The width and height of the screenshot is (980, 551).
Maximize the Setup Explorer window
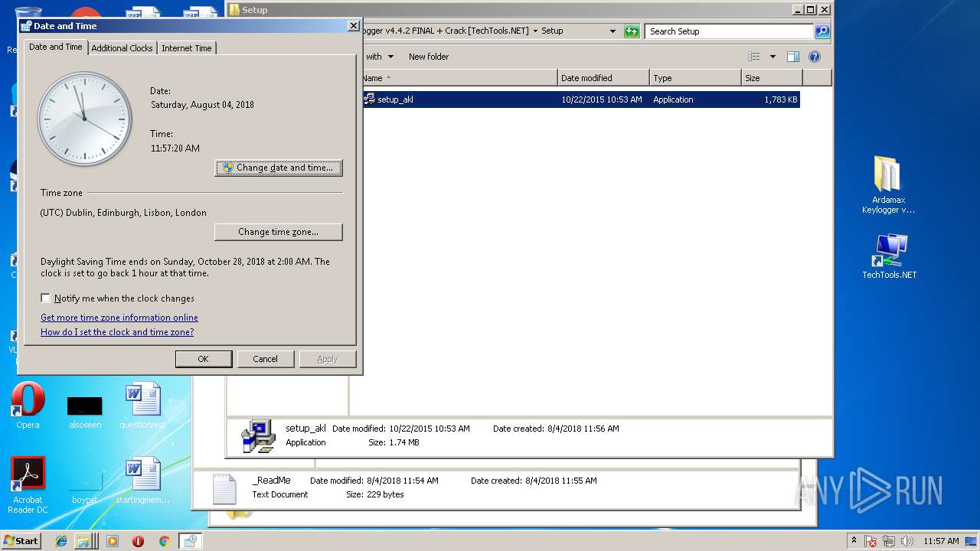(x=810, y=10)
